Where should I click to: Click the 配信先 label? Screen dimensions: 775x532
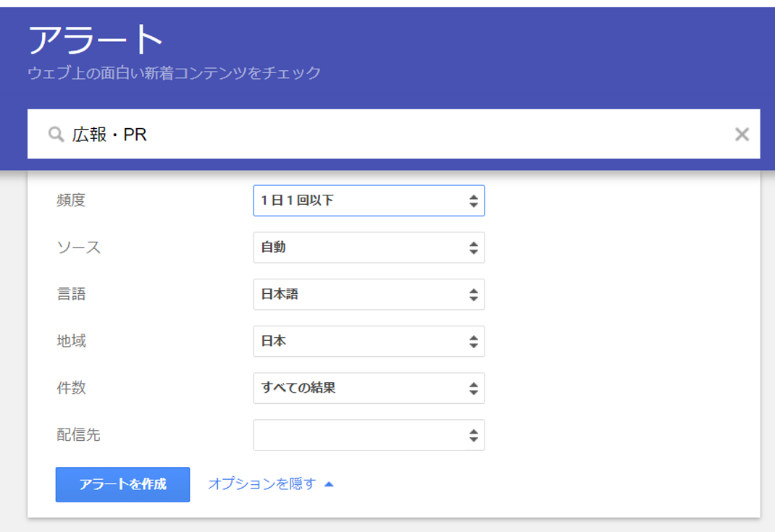point(79,435)
